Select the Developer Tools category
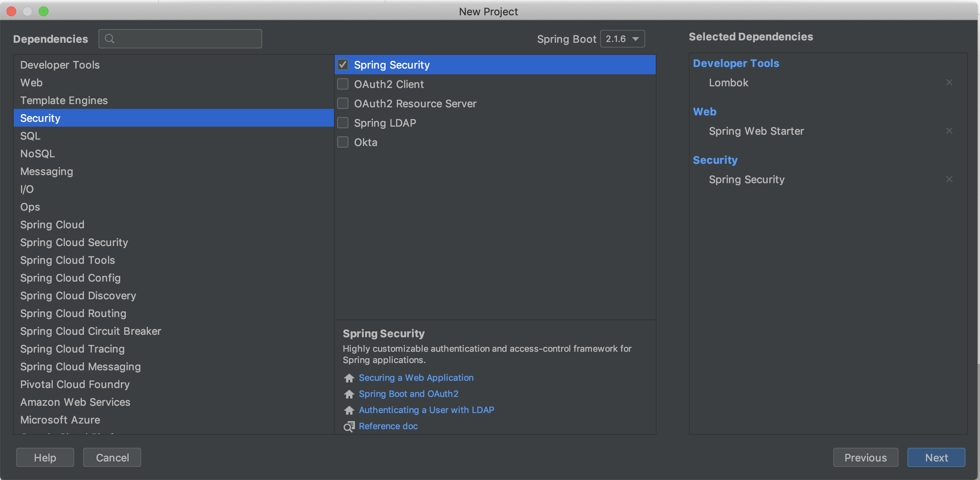The image size is (980, 480). [x=173, y=65]
